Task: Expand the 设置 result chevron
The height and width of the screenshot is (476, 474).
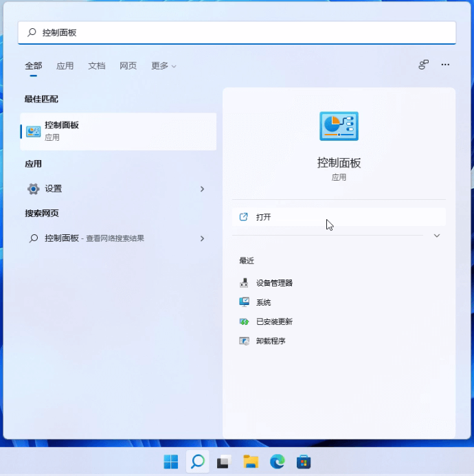Action: [202, 189]
